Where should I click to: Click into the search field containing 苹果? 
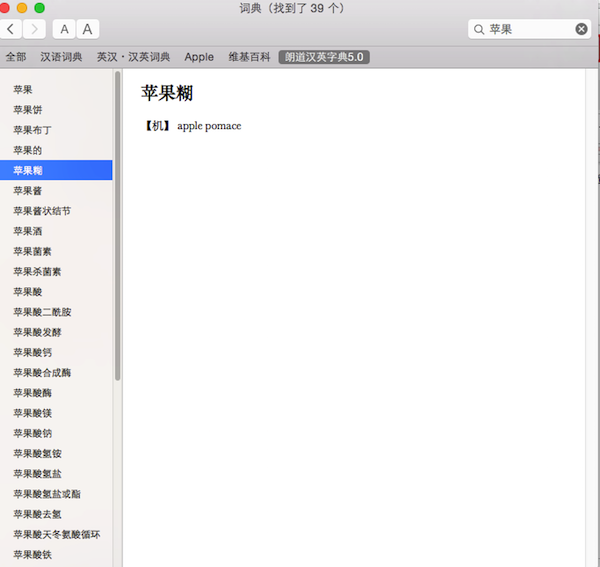click(x=529, y=29)
